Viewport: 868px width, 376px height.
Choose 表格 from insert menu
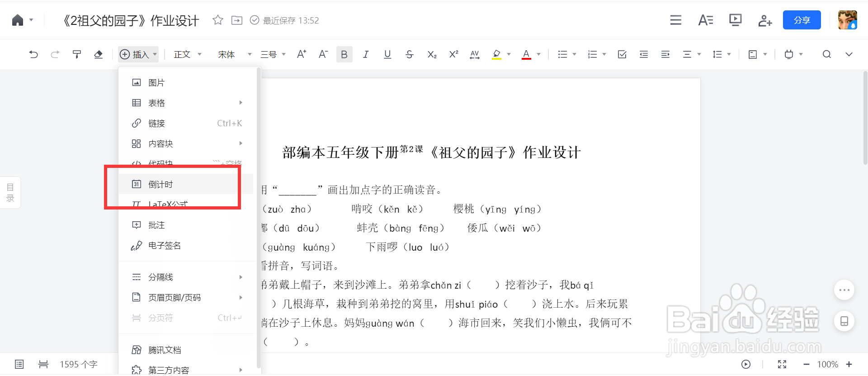pyautogui.click(x=186, y=103)
